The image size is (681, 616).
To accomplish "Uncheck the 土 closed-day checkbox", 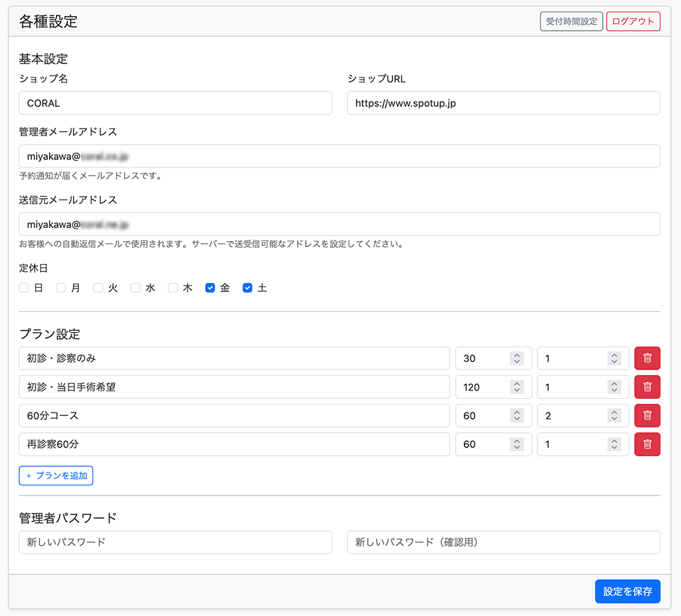I will [248, 288].
